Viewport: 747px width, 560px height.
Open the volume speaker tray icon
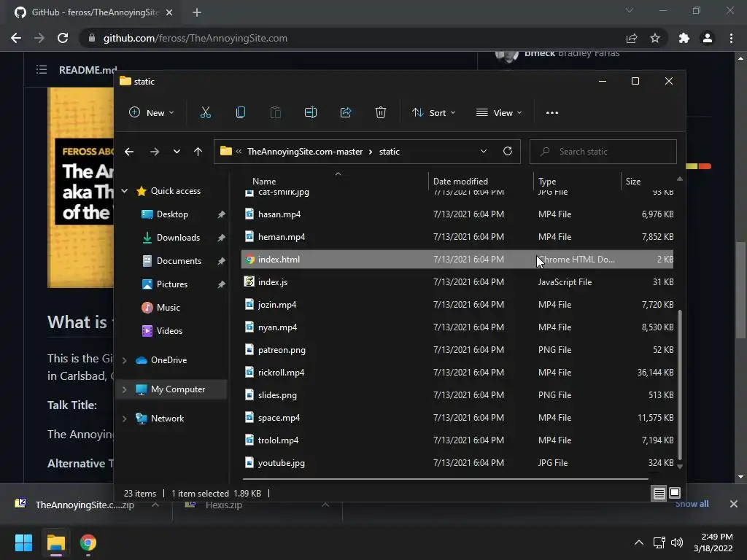676,542
